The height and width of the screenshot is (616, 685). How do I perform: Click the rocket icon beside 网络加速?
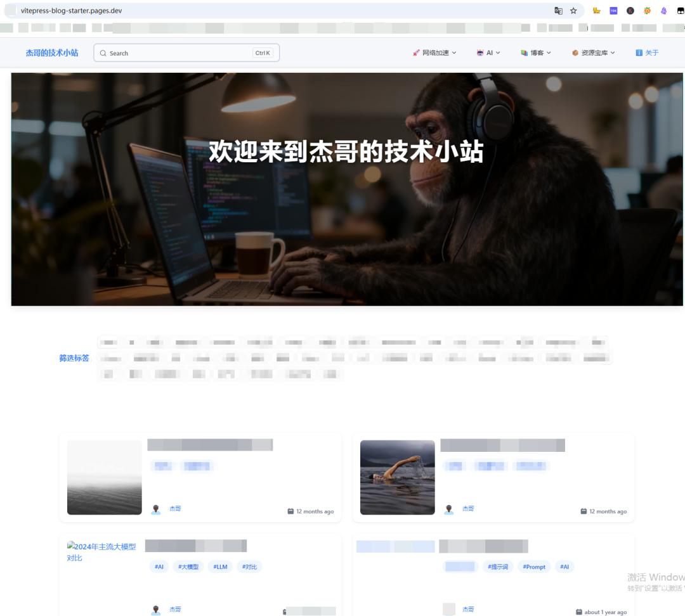416,53
